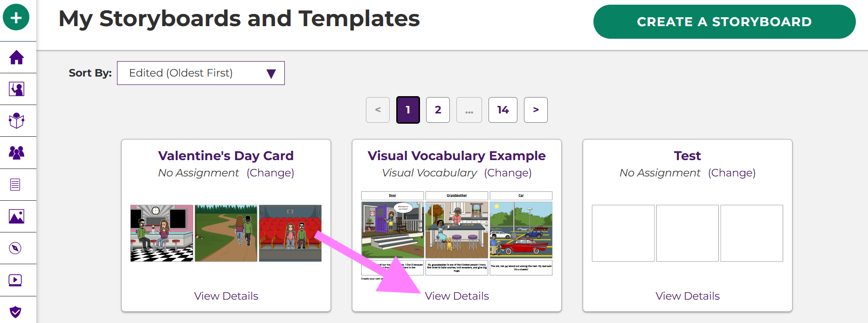The image size is (868, 323).
Task: Click the green plus create icon
Action: [x=16, y=18]
